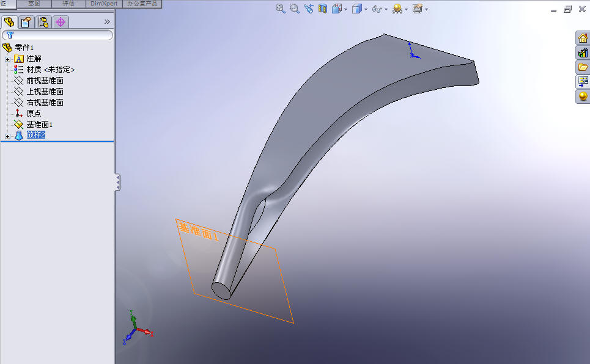Switch to the PropertyManager tab
590x364 pixels.
point(26,22)
